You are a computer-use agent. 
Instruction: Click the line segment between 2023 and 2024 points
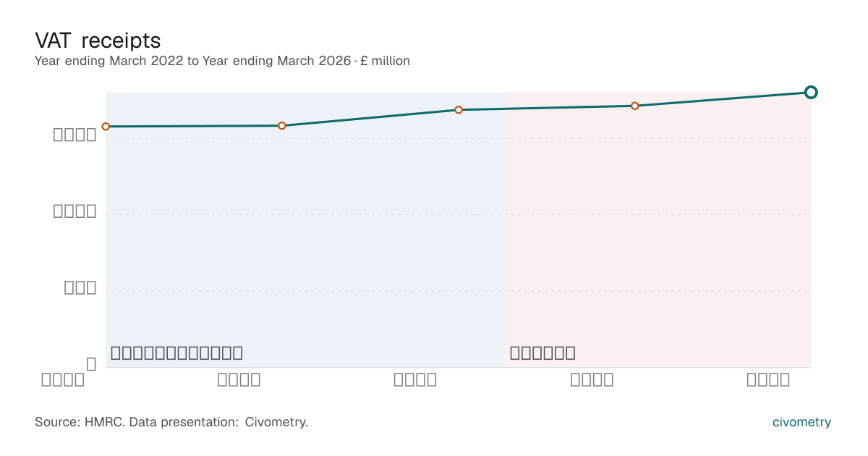pos(370,118)
